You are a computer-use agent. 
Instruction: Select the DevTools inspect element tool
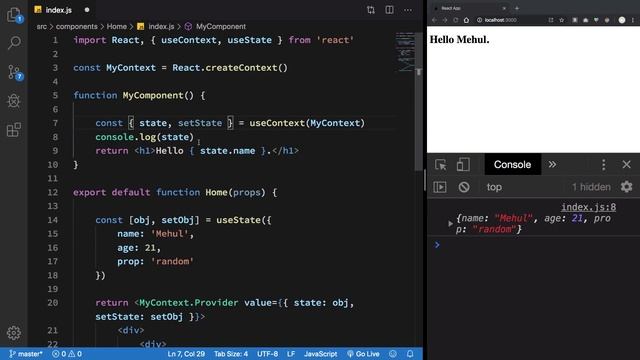point(440,164)
